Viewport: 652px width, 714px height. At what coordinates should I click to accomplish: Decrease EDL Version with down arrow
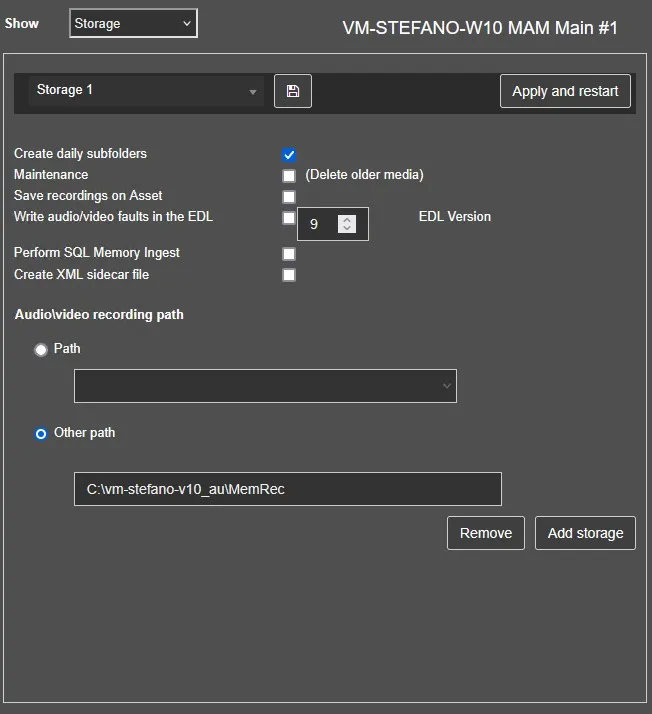point(347,229)
